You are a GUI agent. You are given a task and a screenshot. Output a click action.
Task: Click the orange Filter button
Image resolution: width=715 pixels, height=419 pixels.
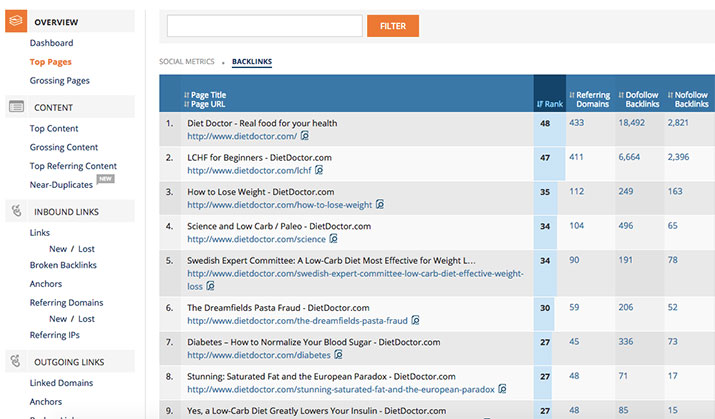click(x=393, y=26)
